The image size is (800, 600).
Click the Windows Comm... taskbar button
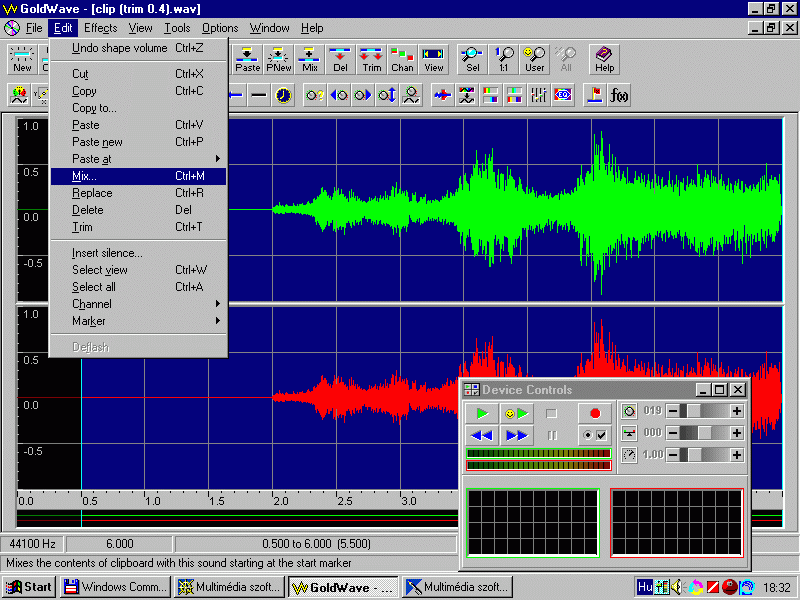116,587
